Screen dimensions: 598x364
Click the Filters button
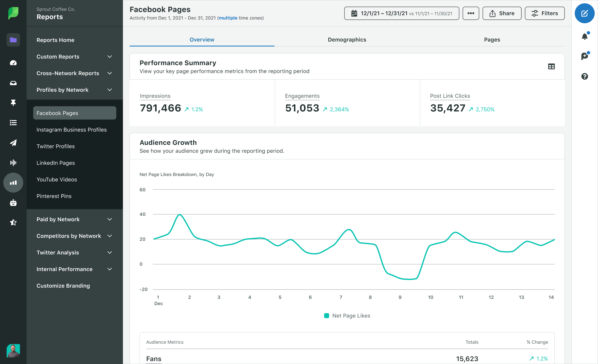click(x=544, y=13)
